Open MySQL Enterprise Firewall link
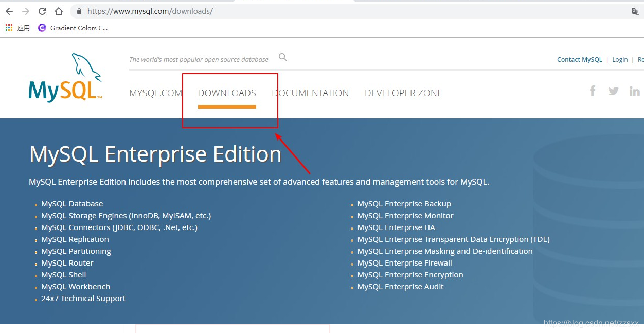This screenshot has height=333, width=644. (405, 263)
